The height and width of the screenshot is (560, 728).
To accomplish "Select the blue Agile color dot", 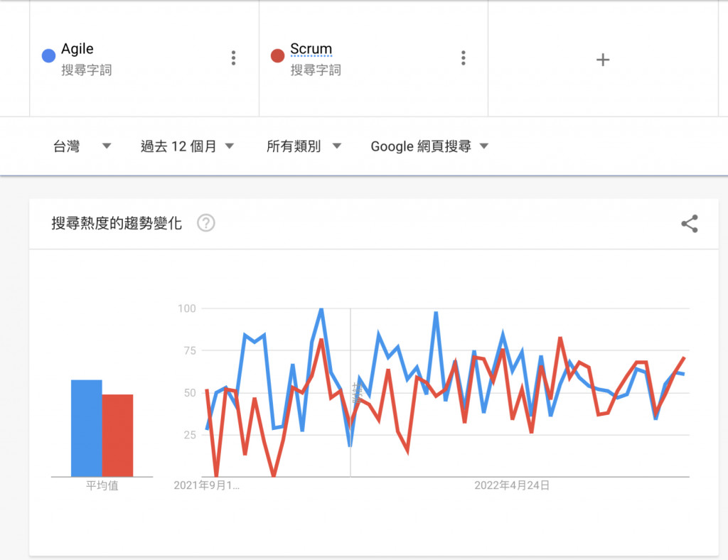I will tap(49, 55).
